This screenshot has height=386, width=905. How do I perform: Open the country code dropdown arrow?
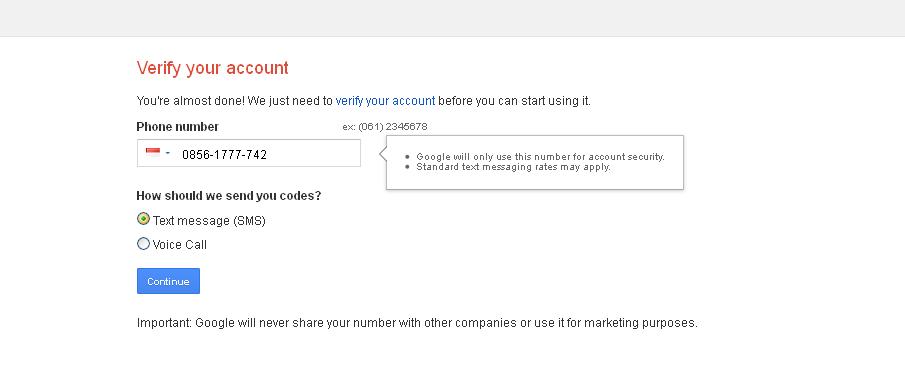[x=167, y=153]
